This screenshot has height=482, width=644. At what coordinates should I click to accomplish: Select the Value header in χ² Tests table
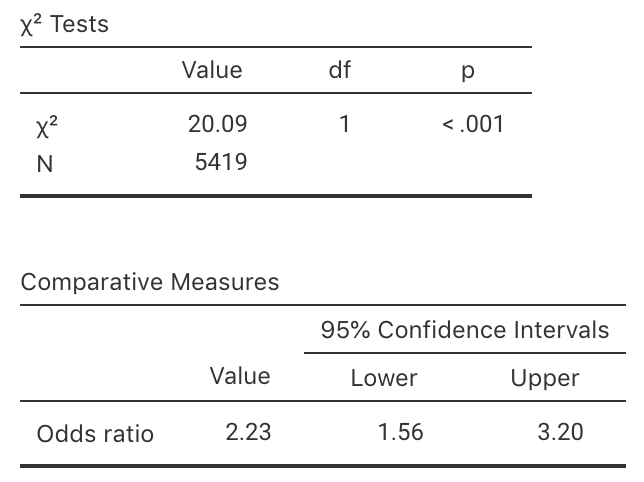212,70
